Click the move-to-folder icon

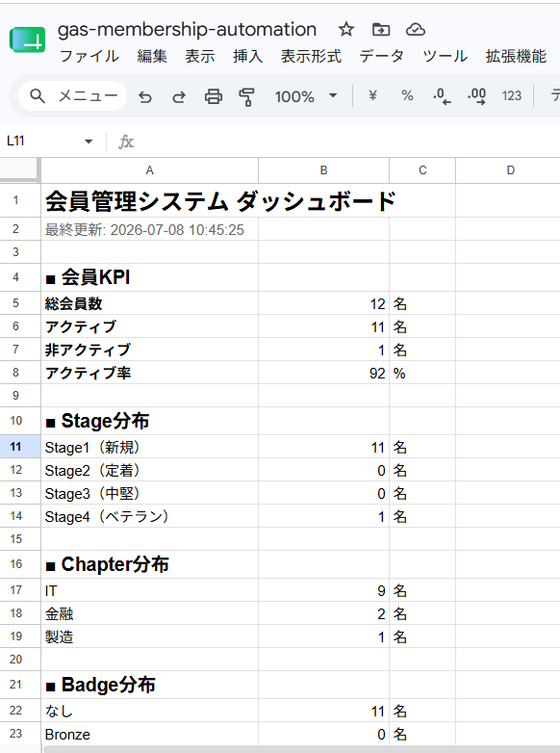[381, 30]
